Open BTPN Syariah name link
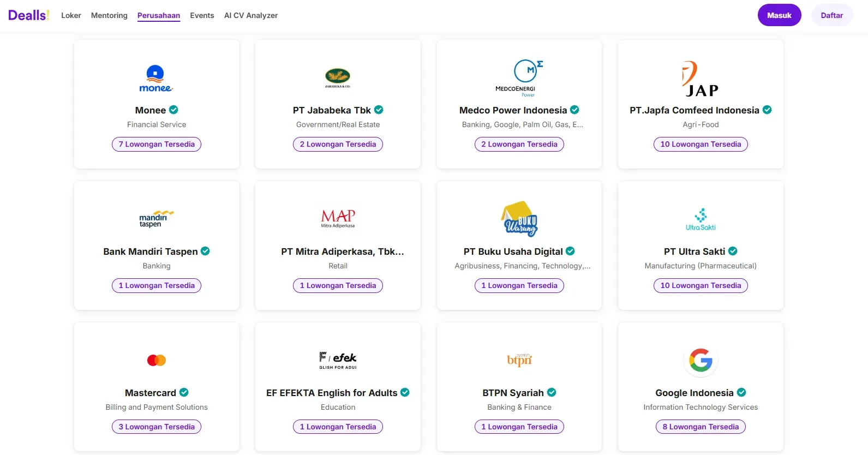Screen dimensions: 868x455 (x=513, y=393)
